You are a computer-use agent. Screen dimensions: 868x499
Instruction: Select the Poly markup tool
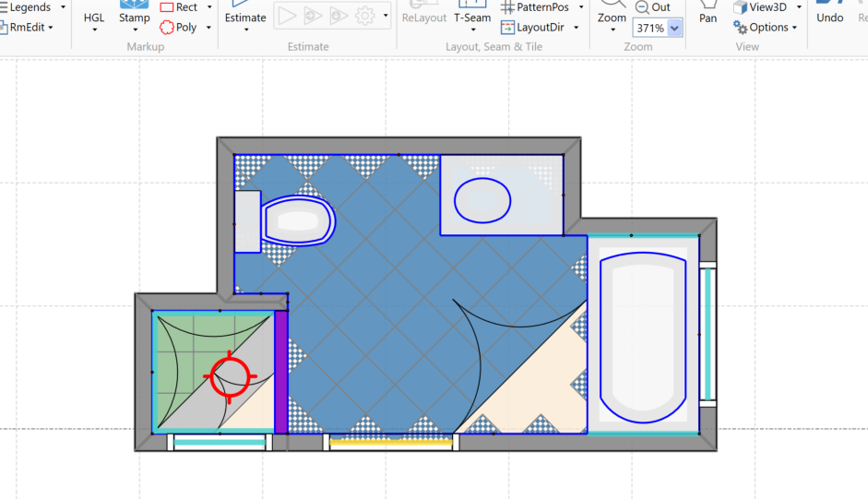pos(179,28)
